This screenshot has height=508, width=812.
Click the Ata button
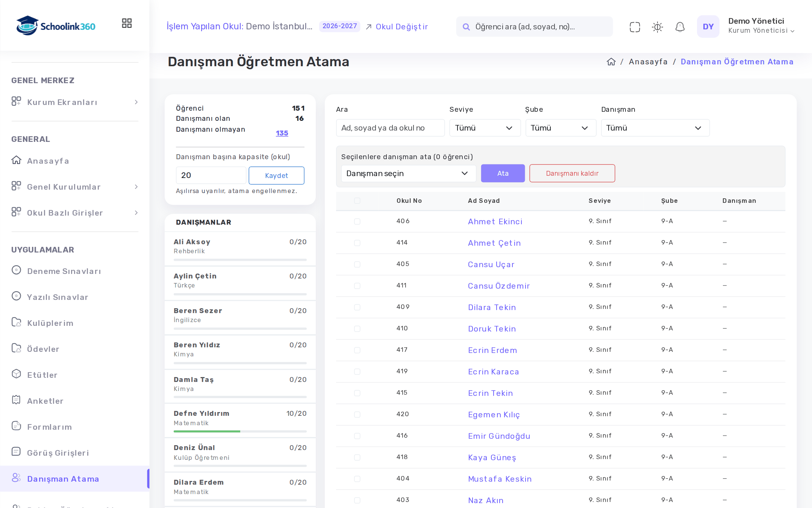503,173
